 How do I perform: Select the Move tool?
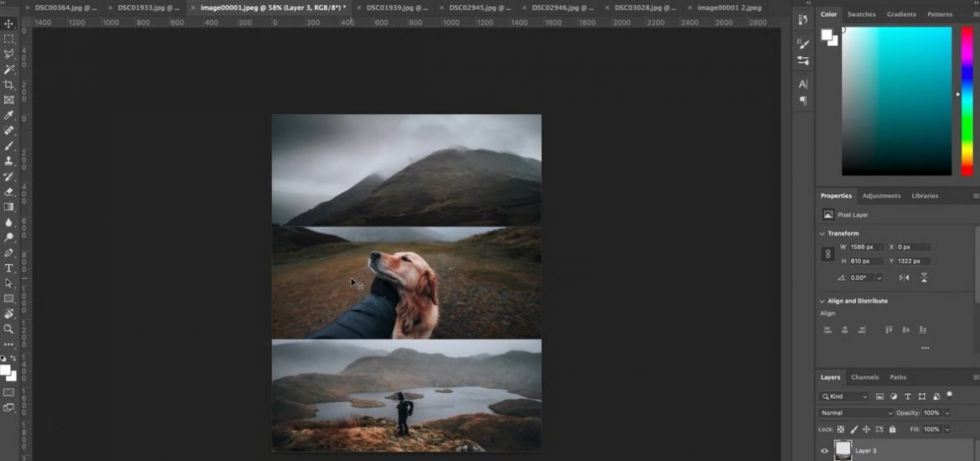[x=9, y=23]
